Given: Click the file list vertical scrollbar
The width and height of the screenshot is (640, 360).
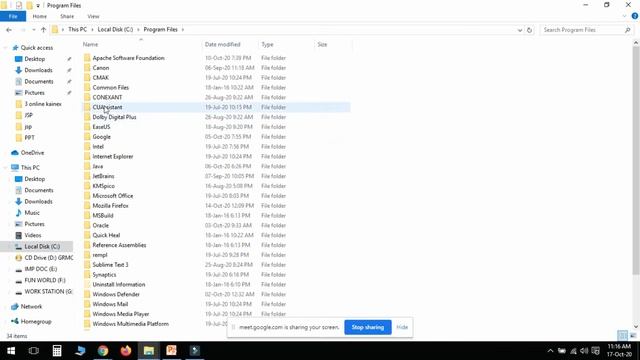Looking at the screenshot, I should [x=636, y=159].
